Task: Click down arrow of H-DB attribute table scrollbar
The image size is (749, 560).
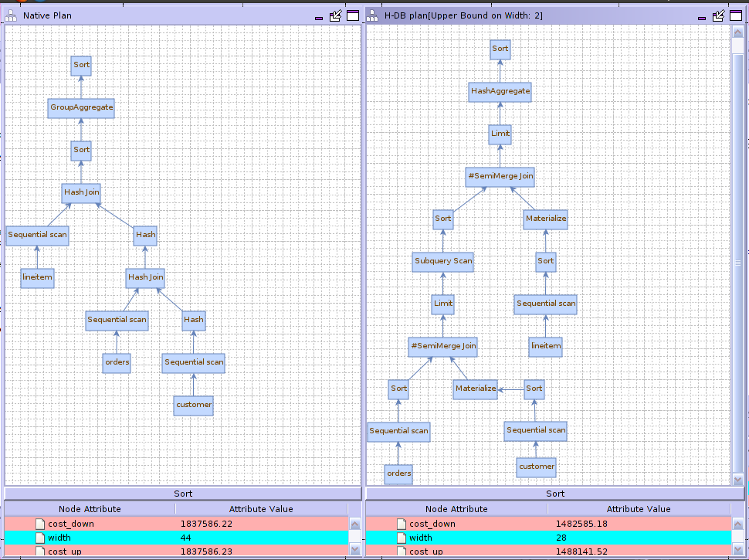Action: pos(737,549)
